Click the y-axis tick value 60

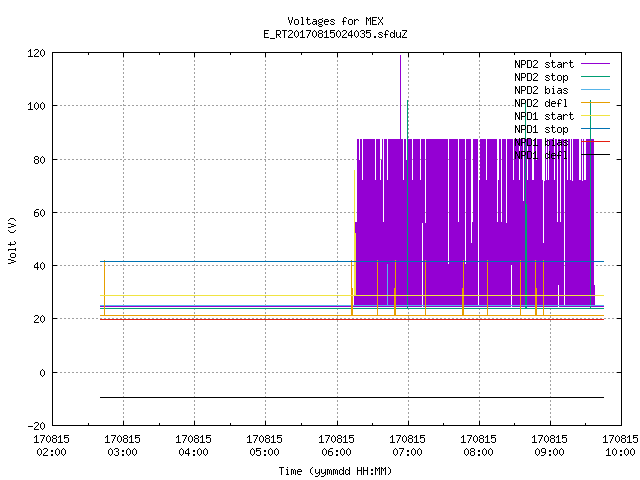(x=39, y=213)
